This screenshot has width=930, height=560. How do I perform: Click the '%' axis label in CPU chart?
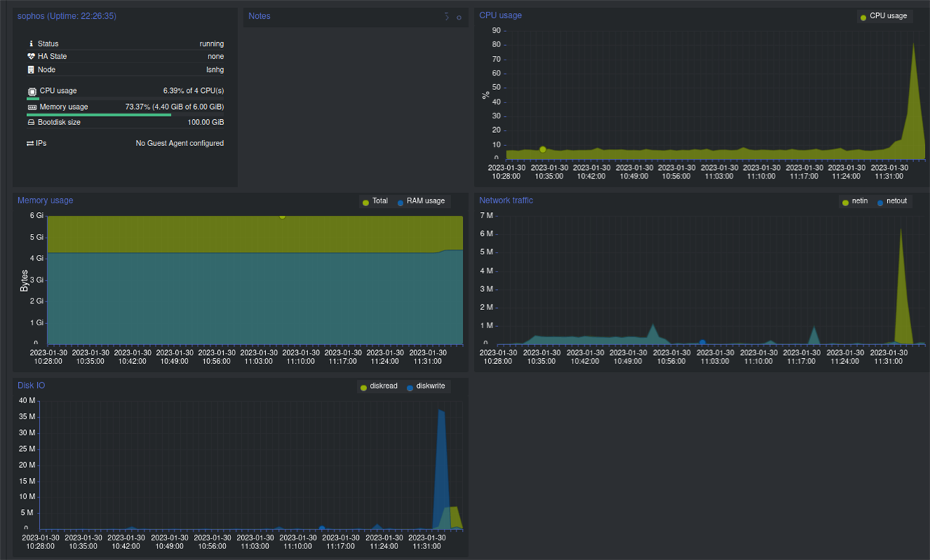[x=486, y=94]
